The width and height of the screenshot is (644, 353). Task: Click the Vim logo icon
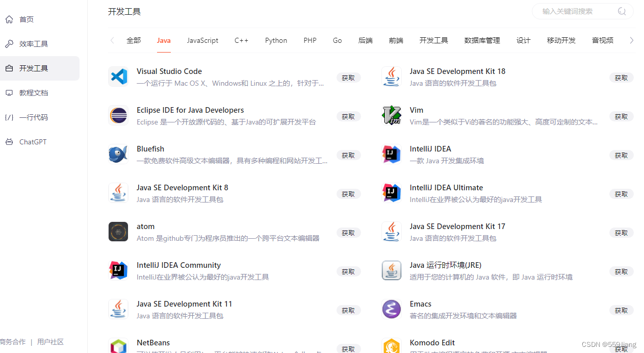(392, 116)
